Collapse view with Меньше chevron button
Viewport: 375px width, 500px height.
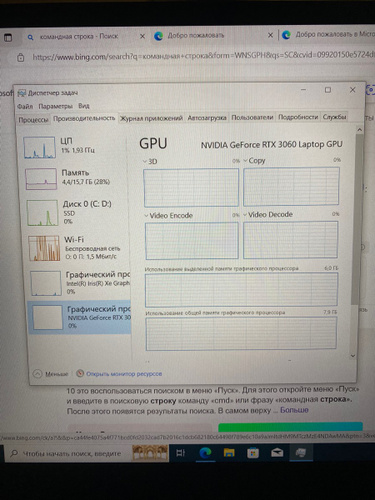(51, 374)
